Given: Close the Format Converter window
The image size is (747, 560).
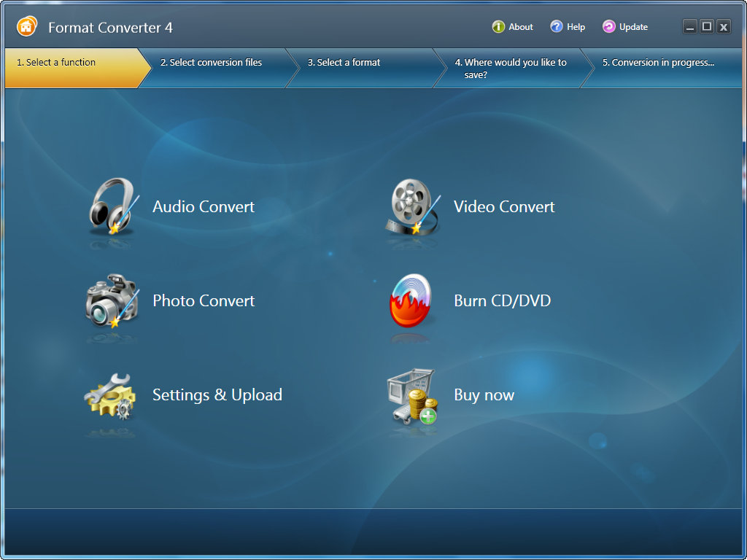Looking at the screenshot, I should coord(724,27).
